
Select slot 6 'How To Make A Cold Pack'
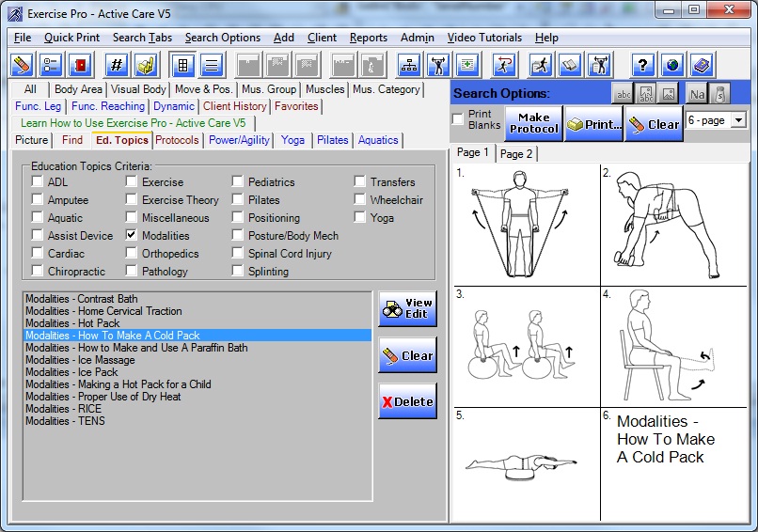pyautogui.click(x=674, y=464)
